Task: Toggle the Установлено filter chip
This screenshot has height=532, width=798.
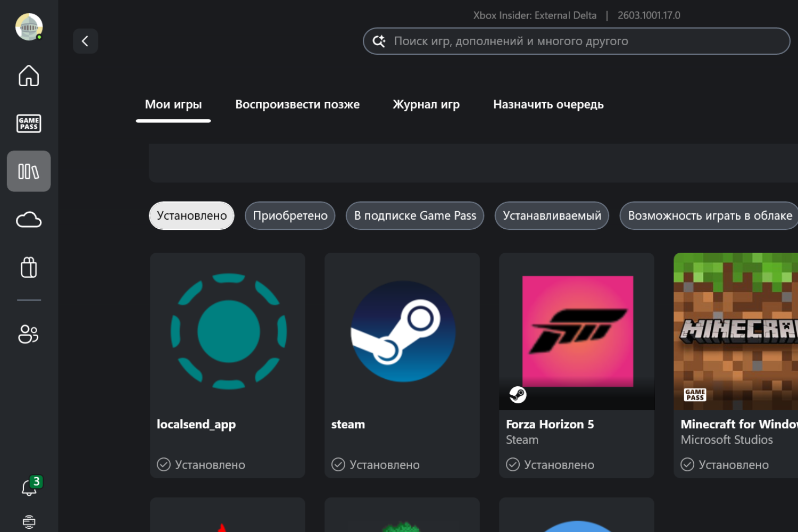Action: (x=191, y=215)
